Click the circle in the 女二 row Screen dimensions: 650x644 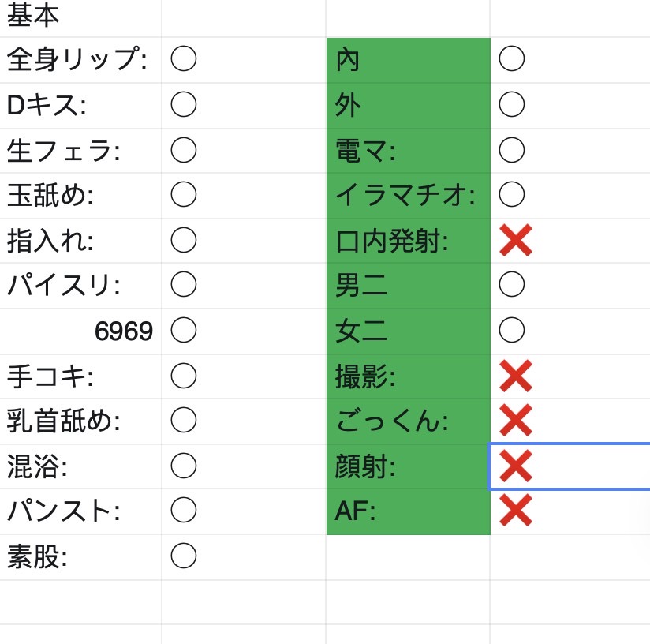point(511,330)
